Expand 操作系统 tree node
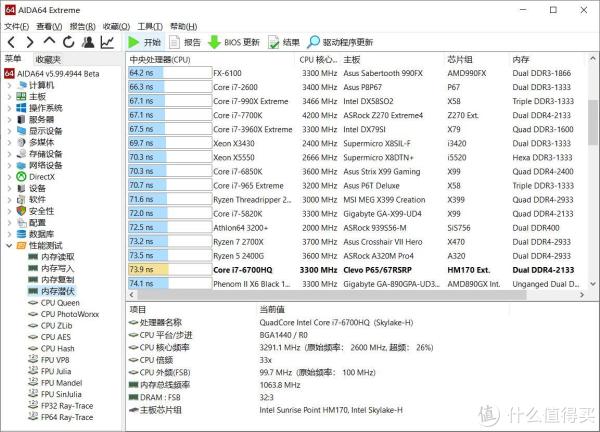This screenshot has height=432, width=600. 10,108
